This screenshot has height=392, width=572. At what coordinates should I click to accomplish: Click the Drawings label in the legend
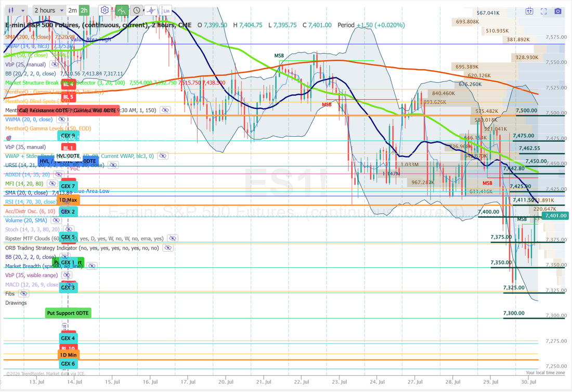click(x=16, y=303)
